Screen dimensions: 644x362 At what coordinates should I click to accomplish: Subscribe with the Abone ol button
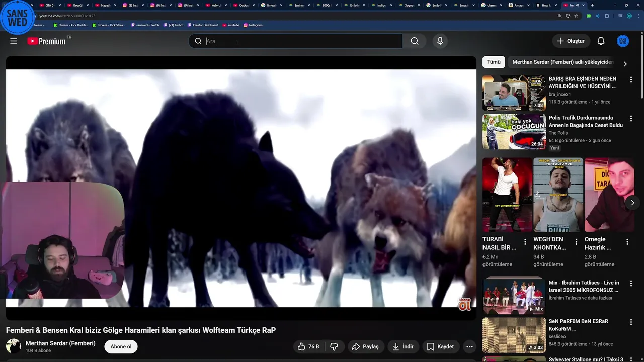point(121,346)
